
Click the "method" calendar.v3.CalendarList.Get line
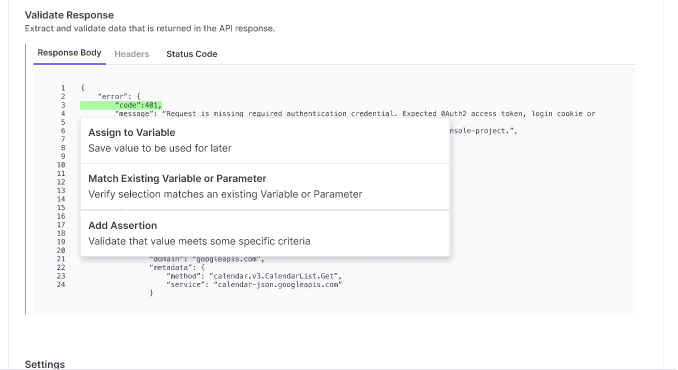pos(254,276)
